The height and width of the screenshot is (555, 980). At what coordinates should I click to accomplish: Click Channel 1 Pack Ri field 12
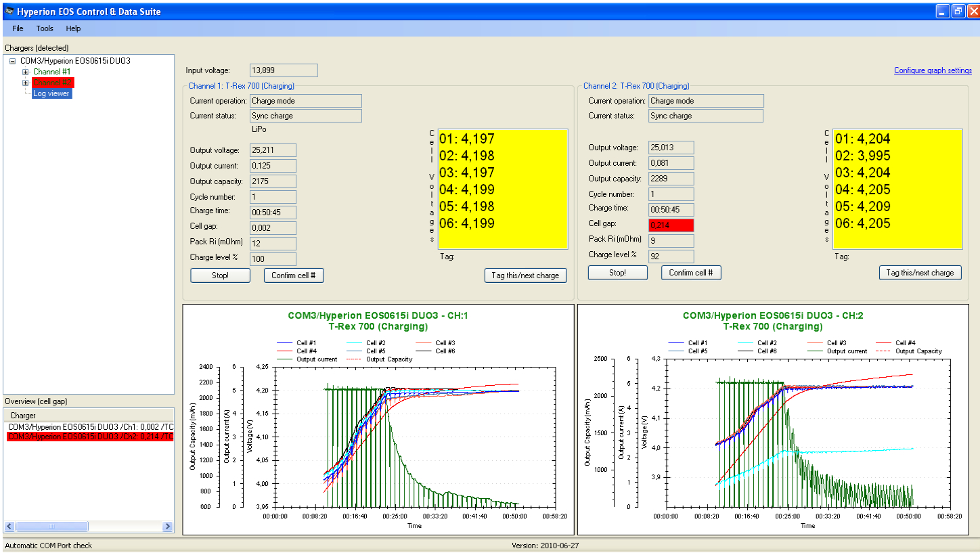point(273,244)
